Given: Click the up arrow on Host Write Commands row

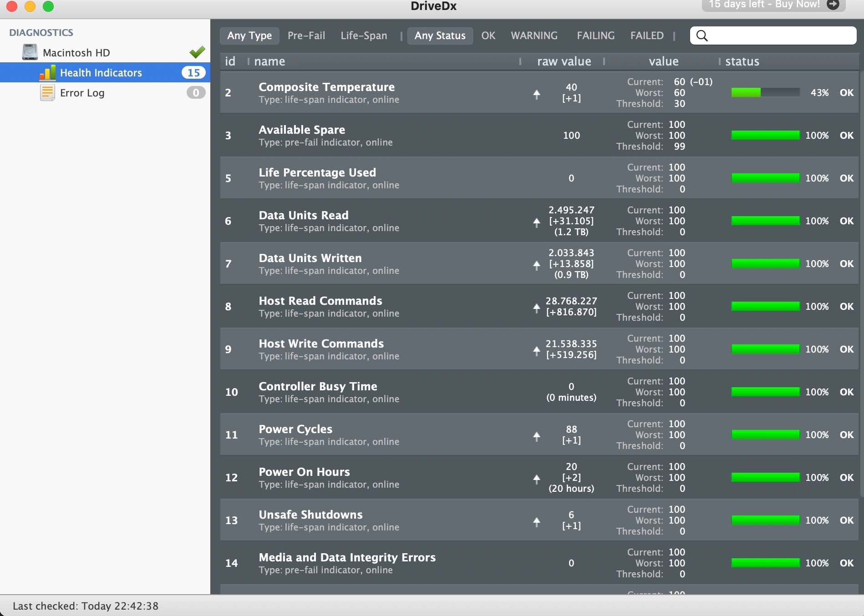Looking at the screenshot, I should 537,351.
